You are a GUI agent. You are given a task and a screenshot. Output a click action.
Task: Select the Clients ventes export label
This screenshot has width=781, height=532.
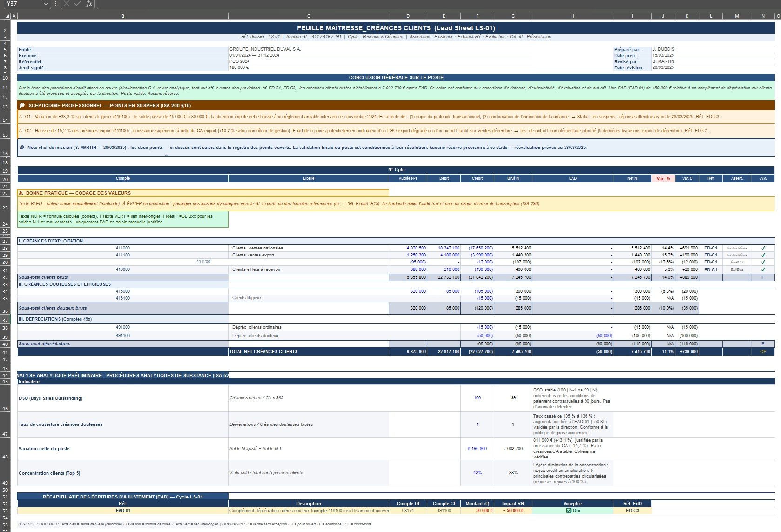point(253,255)
